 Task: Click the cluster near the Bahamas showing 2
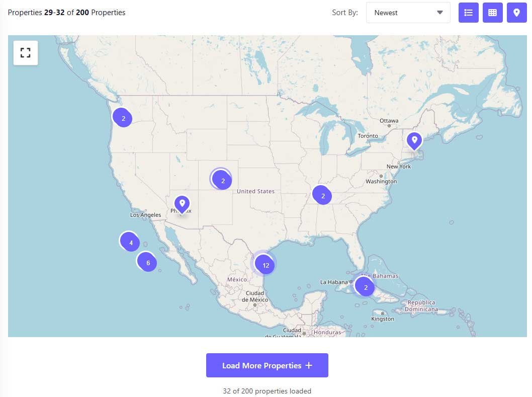(x=365, y=286)
